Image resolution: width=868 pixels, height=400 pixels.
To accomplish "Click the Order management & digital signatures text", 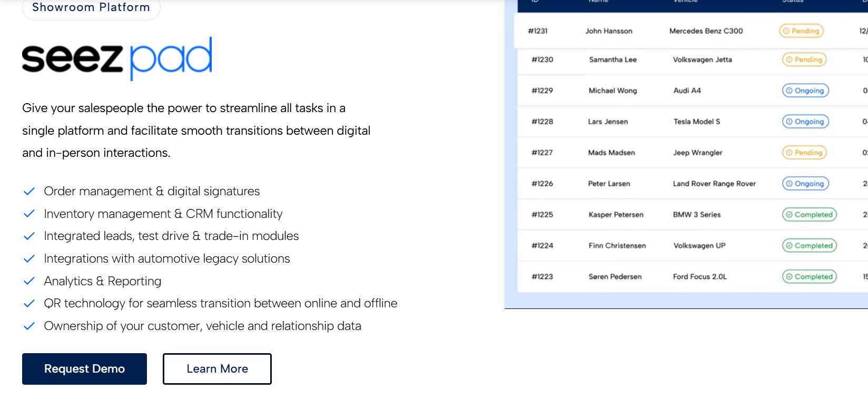I will pyautogui.click(x=152, y=192).
